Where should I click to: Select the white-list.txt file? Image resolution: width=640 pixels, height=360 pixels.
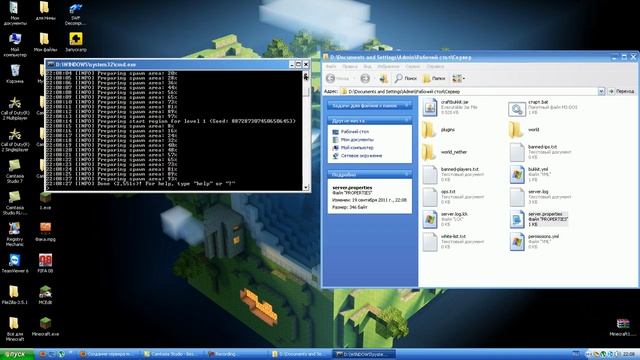tap(453, 242)
